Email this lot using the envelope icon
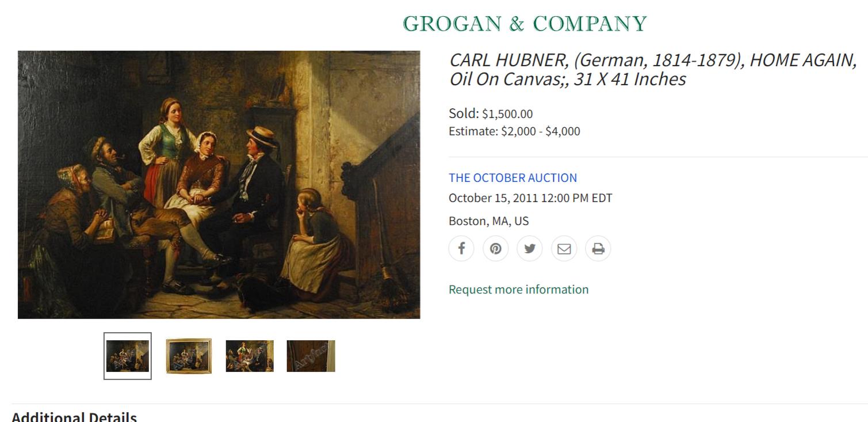Viewport: 868px width, 422px height. 564,249
